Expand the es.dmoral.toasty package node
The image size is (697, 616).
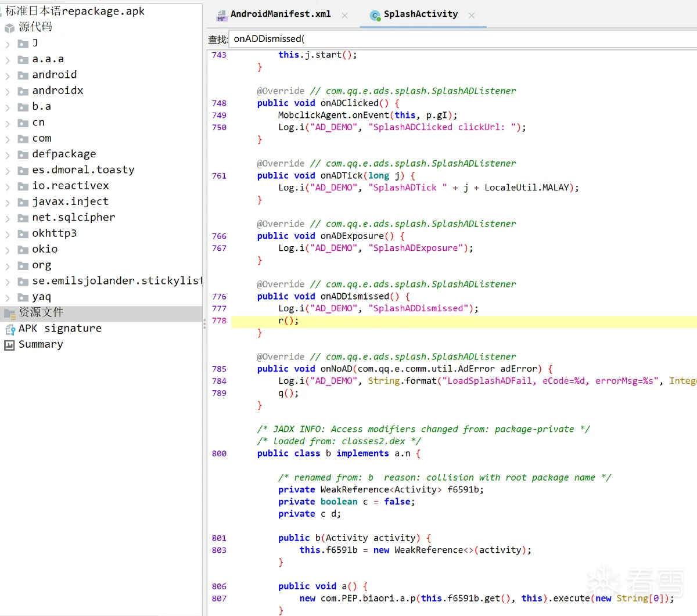(8, 171)
